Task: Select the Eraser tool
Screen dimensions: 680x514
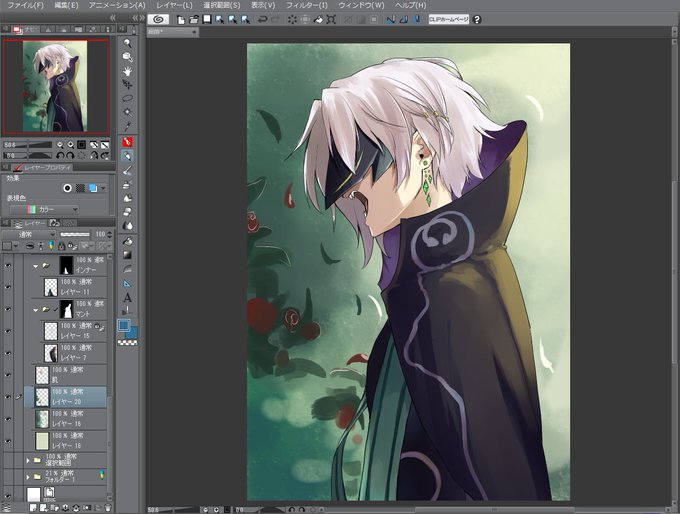Action: click(x=127, y=212)
